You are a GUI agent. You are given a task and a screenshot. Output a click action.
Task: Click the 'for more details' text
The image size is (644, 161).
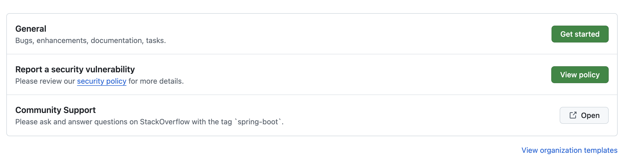tap(156, 81)
